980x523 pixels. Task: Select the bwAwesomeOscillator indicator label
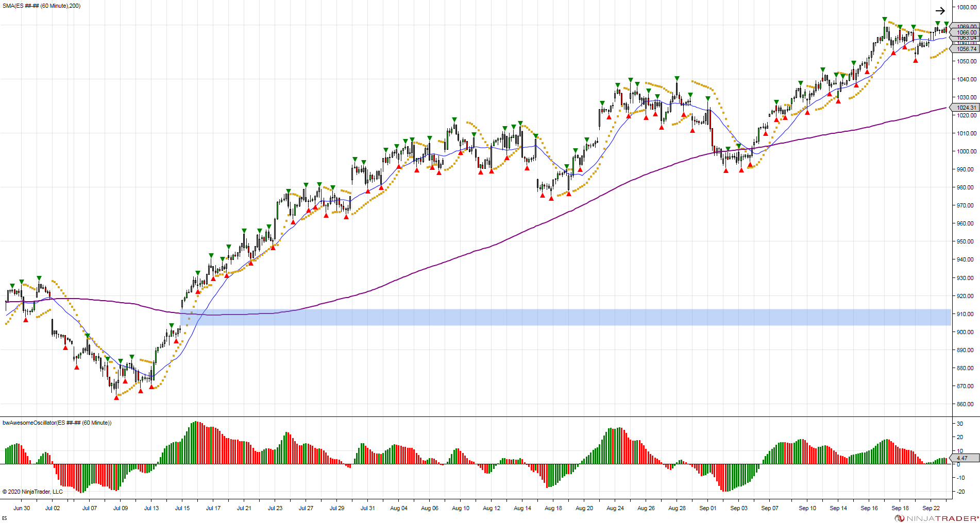click(x=57, y=423)
